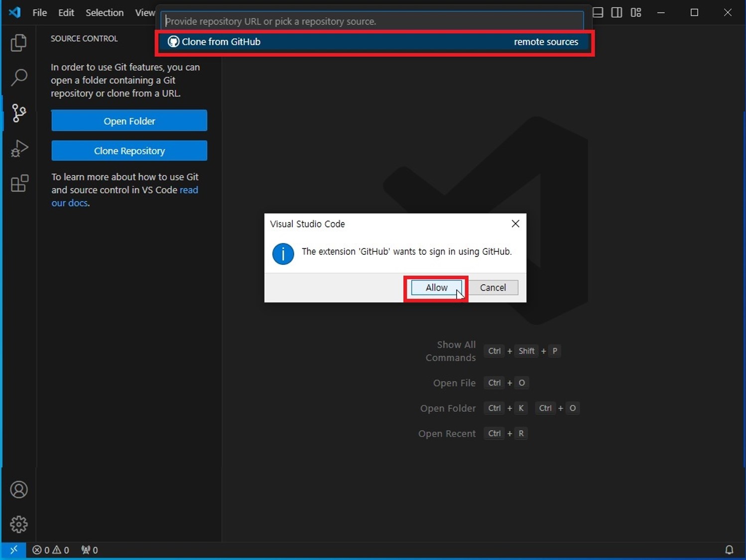Open the Search view icon
746x560 pixels.
click(x=19, y=77)
